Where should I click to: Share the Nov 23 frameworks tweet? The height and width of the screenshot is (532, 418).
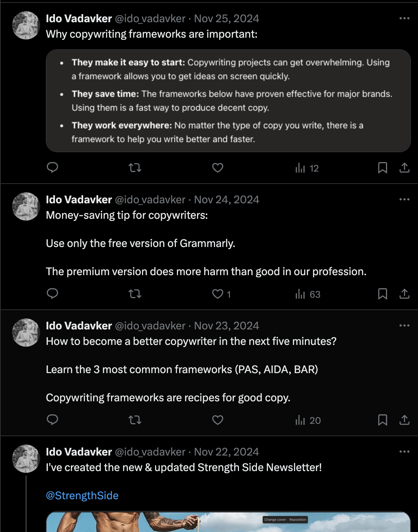(405, 420)
